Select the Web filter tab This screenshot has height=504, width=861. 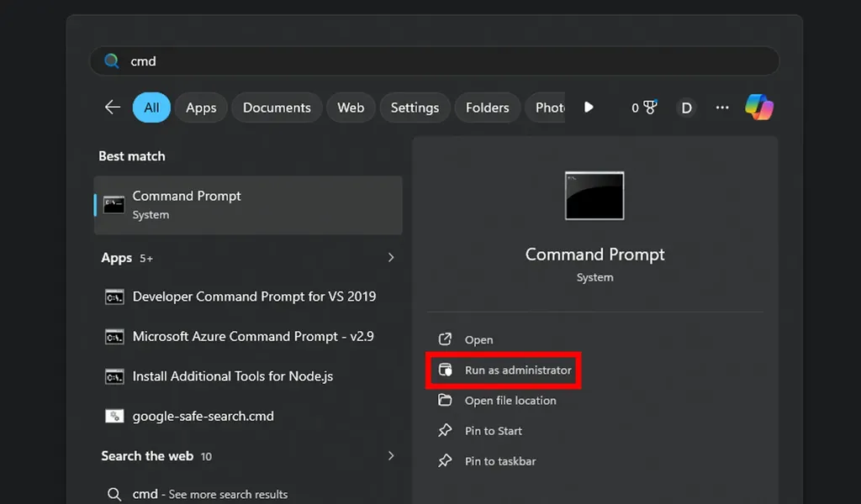click(351, 108)
